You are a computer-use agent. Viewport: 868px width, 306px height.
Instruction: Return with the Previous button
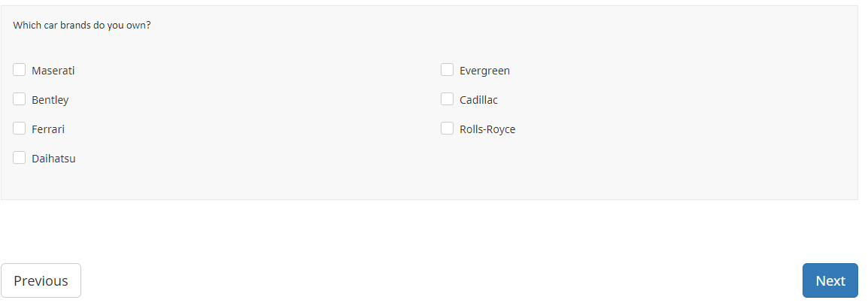tap(41, 280)
